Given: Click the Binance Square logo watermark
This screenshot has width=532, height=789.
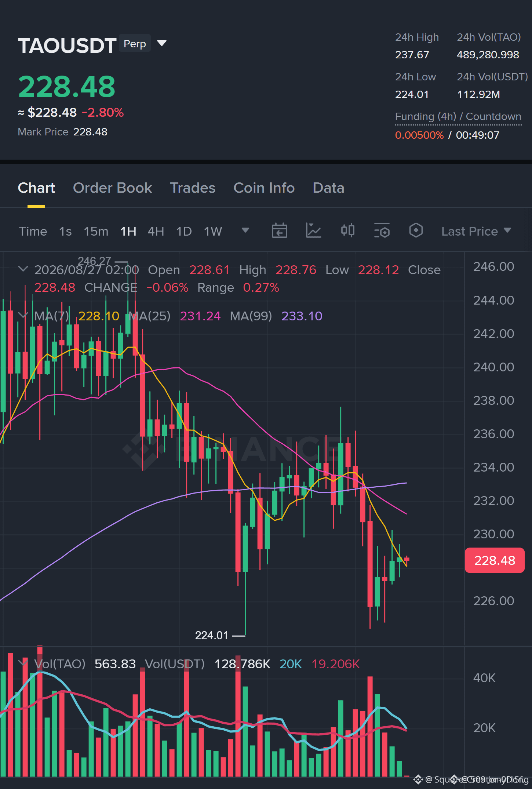Looking at the screenshot, I should tap(418, 779).
